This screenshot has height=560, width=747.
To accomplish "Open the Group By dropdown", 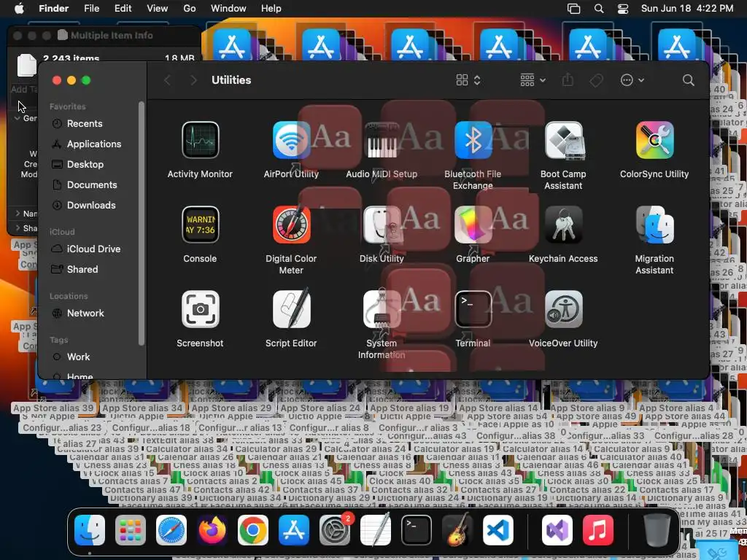I will [533, 80].
